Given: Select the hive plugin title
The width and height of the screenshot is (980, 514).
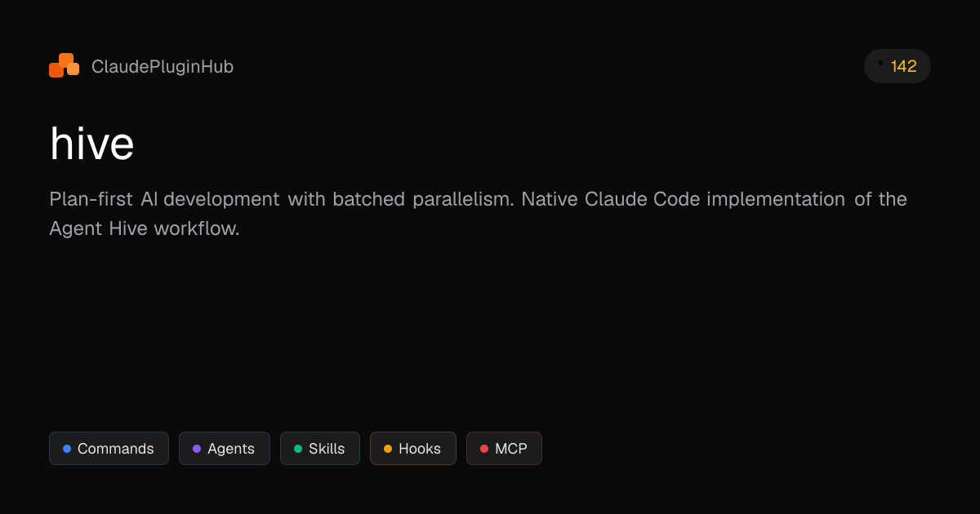Looking at the screenshot, I should click(92, 144).
